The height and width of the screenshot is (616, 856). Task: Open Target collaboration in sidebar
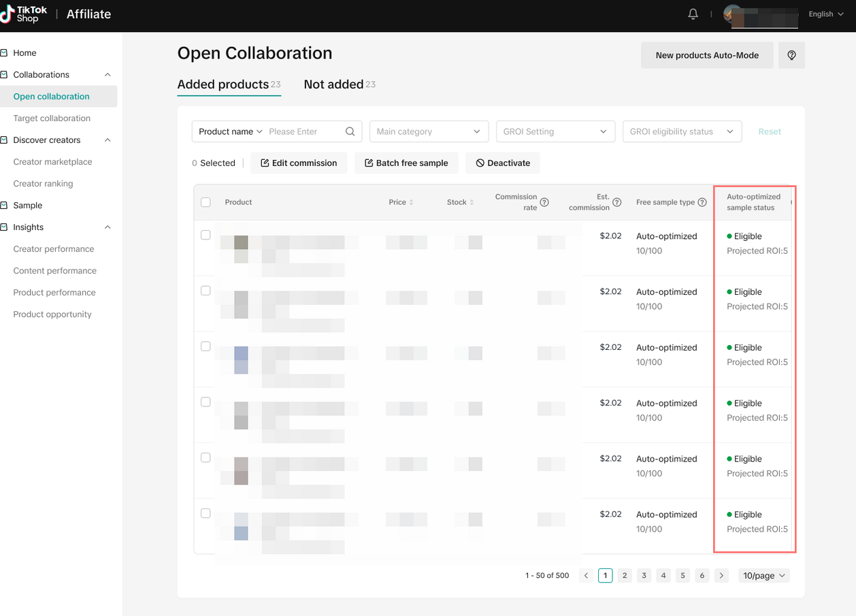(52, 118)
